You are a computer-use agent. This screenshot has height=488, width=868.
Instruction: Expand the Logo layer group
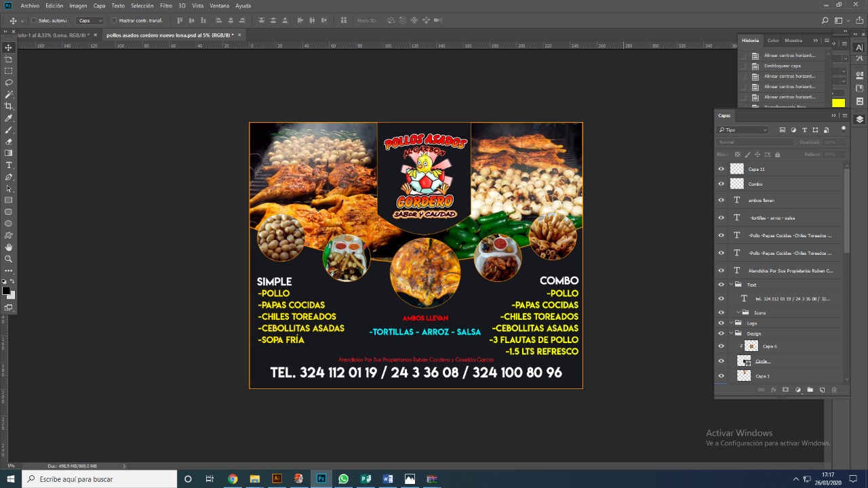point(731,323)
